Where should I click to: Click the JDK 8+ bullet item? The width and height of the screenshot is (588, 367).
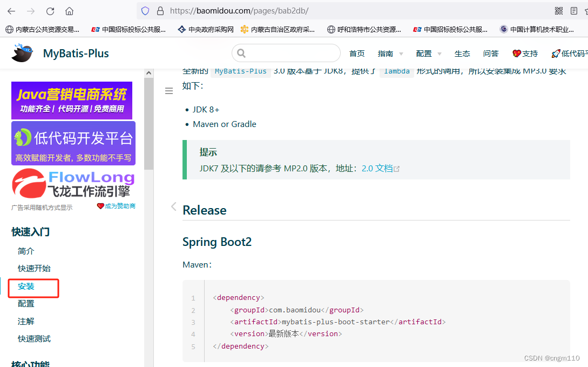pos(206,110)
